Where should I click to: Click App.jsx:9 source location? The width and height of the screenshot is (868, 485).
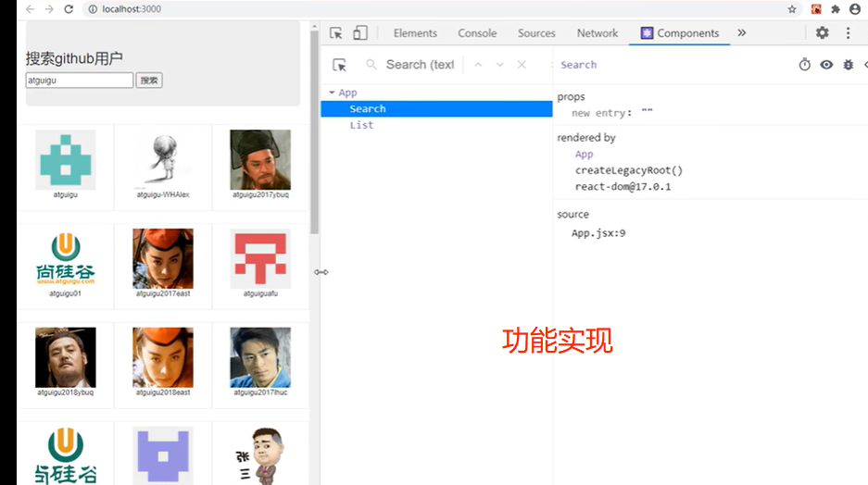tap(598, 233)
